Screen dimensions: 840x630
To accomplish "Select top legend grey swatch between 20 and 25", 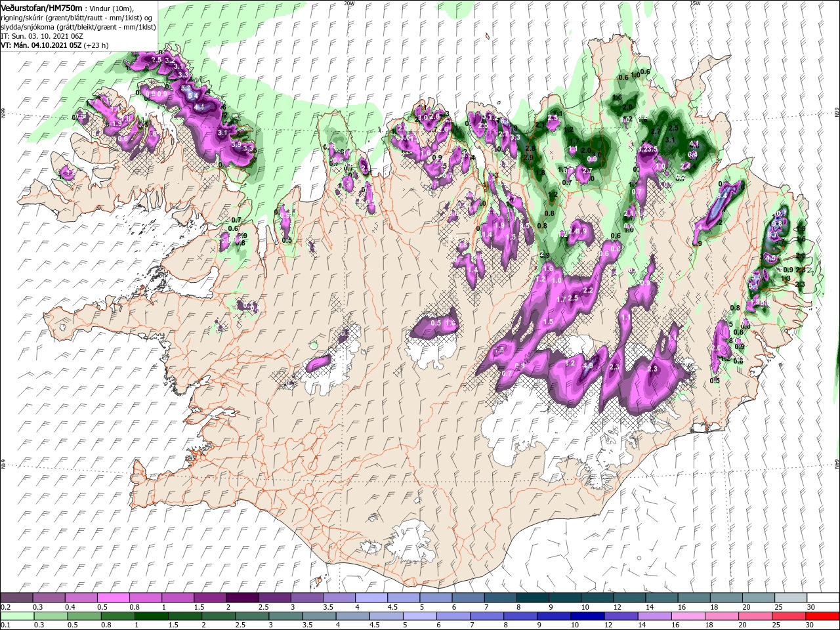I will (758, 598).
